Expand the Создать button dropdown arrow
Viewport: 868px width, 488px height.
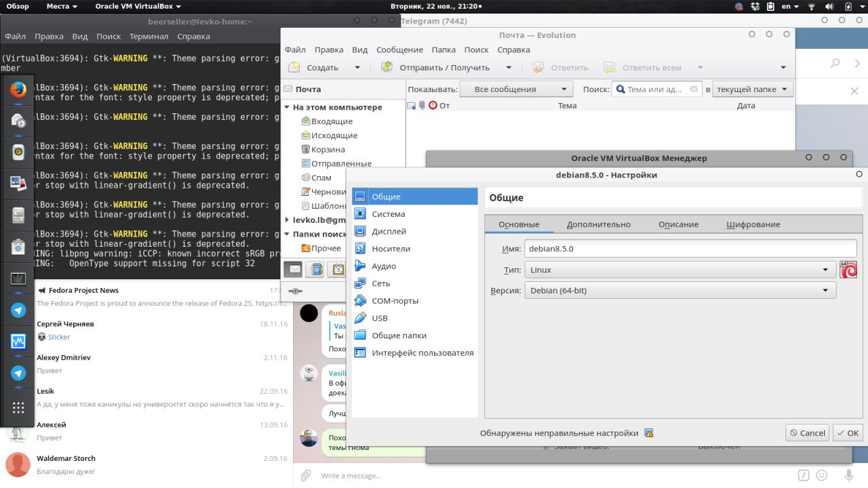tap(357, 68)
